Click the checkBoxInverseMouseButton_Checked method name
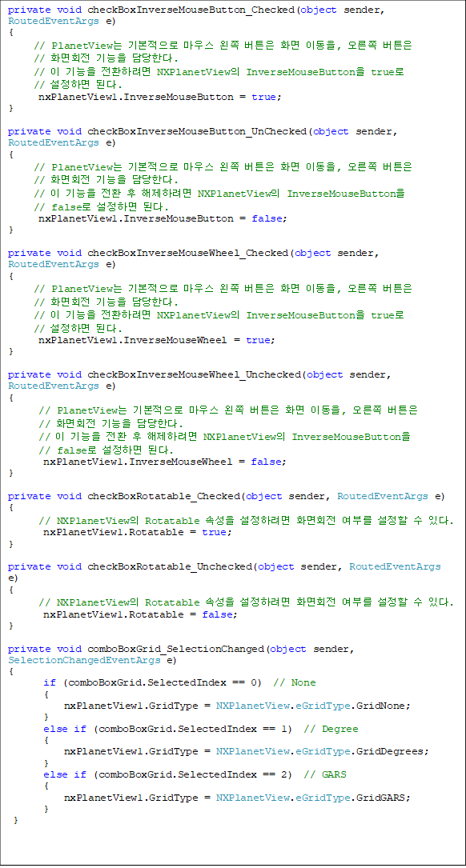 point(191,10)
